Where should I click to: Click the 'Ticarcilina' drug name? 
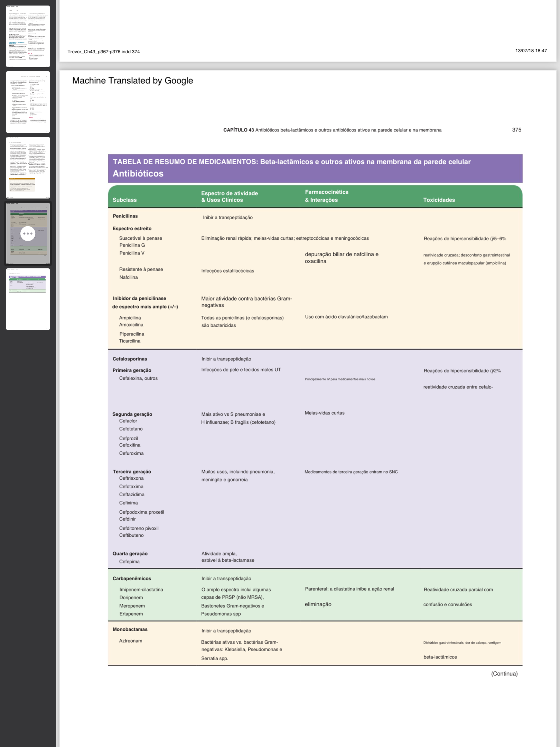[130, 341]
